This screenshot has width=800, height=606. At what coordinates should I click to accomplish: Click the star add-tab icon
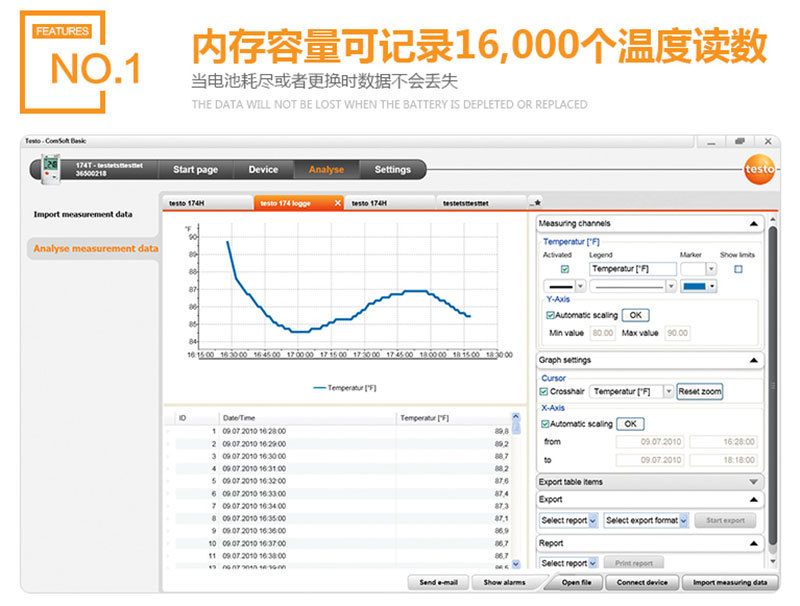click(535, 203)
